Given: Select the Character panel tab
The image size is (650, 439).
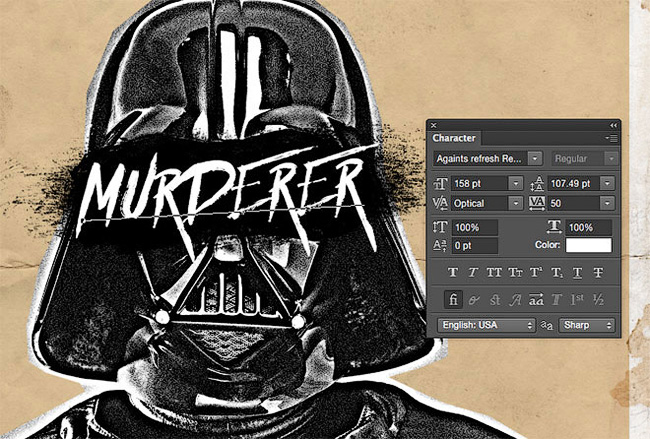Looking at the screenshot, I should click(454, 138).
